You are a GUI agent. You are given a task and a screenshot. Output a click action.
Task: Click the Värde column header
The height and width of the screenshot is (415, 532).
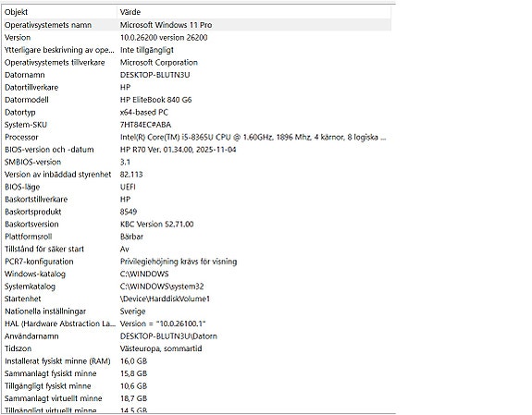254,12
